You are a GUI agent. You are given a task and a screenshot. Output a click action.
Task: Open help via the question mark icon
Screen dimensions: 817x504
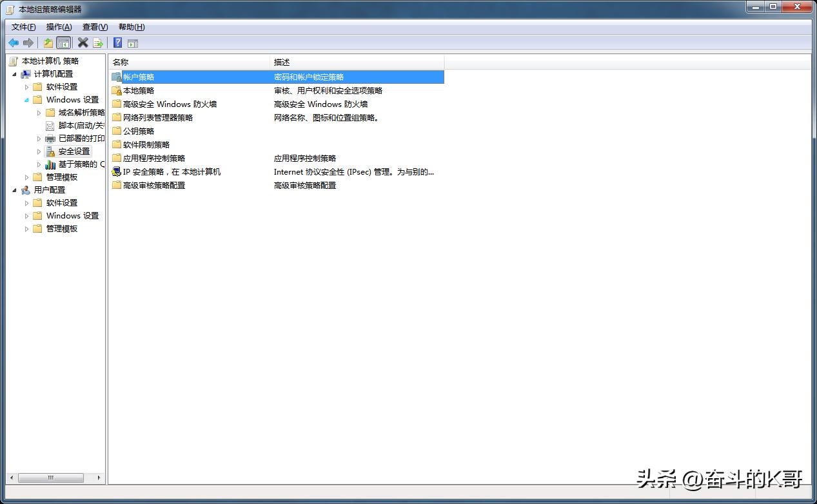(117, 43)
